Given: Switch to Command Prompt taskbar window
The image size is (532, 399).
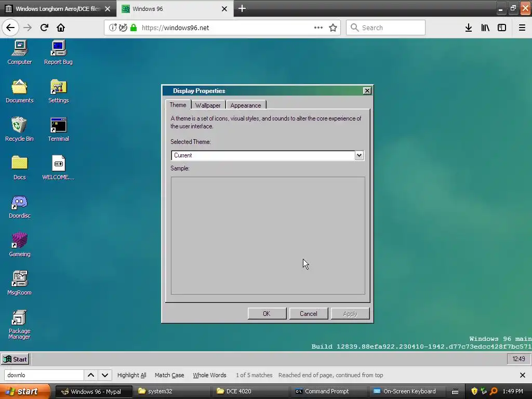Looking at the screenshot, I should (329, 391).
